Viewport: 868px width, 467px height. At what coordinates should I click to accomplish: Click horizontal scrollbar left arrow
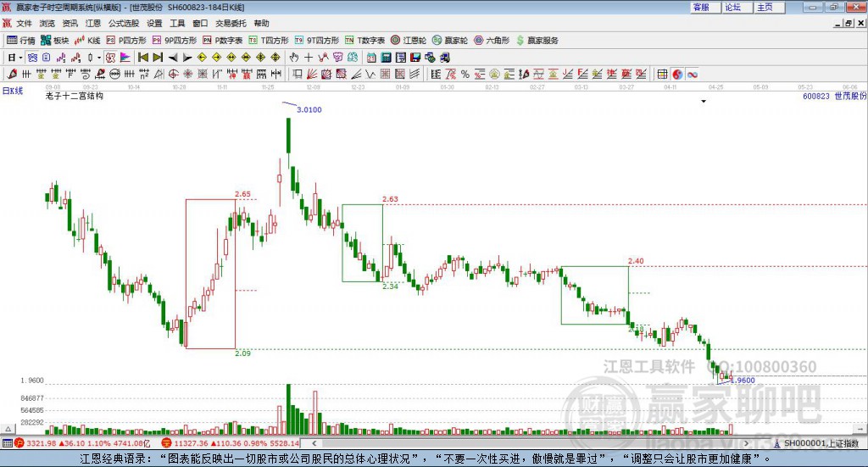tap(314, 443)
